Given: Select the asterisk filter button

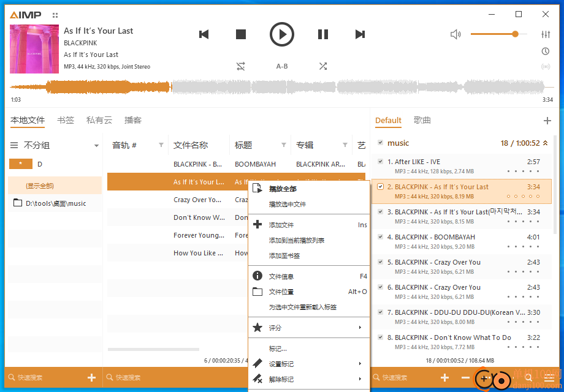Looking at the screenshot, I should pos(20,164).
